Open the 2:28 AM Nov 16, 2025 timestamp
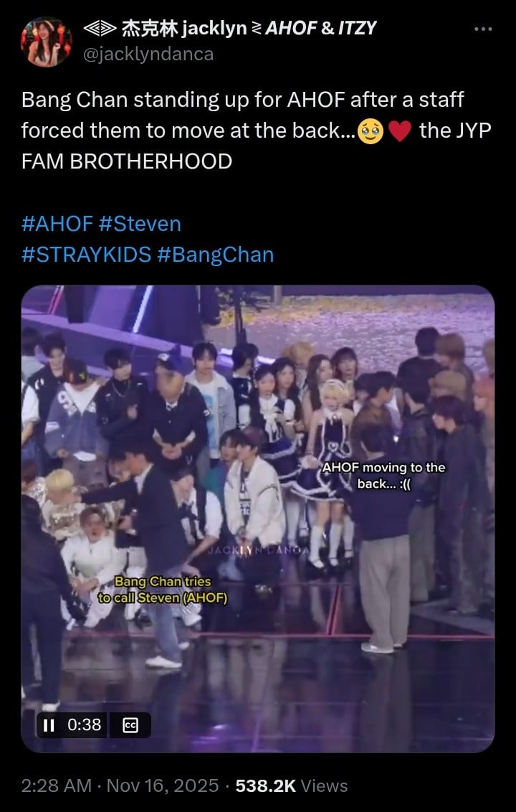 [x=120, y=786]
